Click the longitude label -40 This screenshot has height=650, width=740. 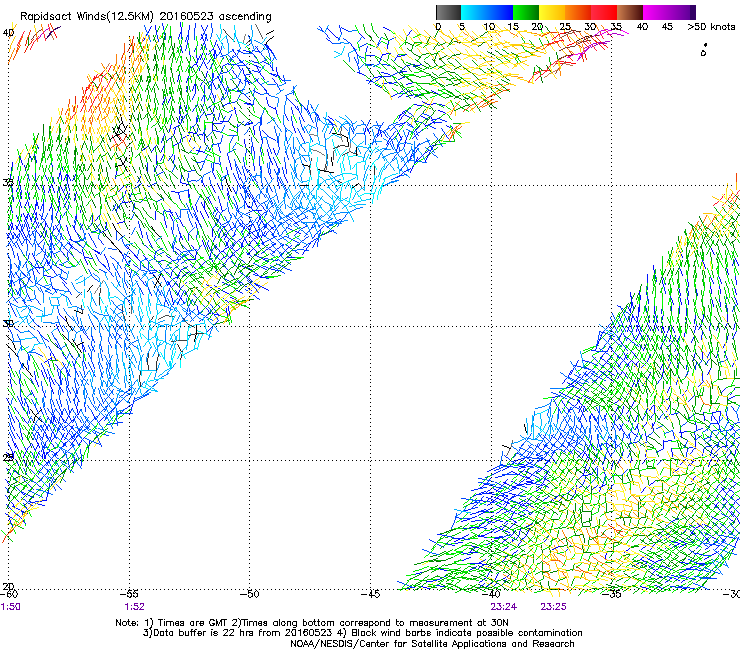pyautogui.click(x=491, y=594)
